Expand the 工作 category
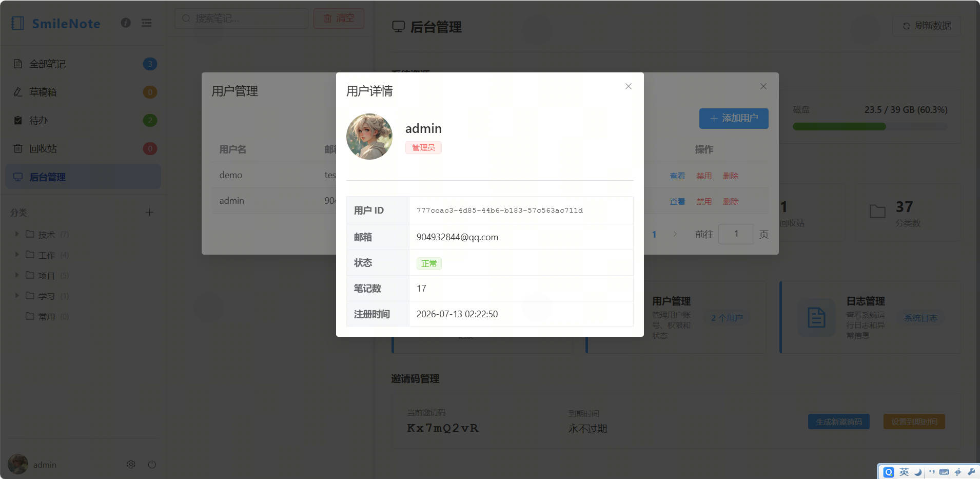Image resolution: width=980 pixels, height=479 pixels. pos(17,255)
